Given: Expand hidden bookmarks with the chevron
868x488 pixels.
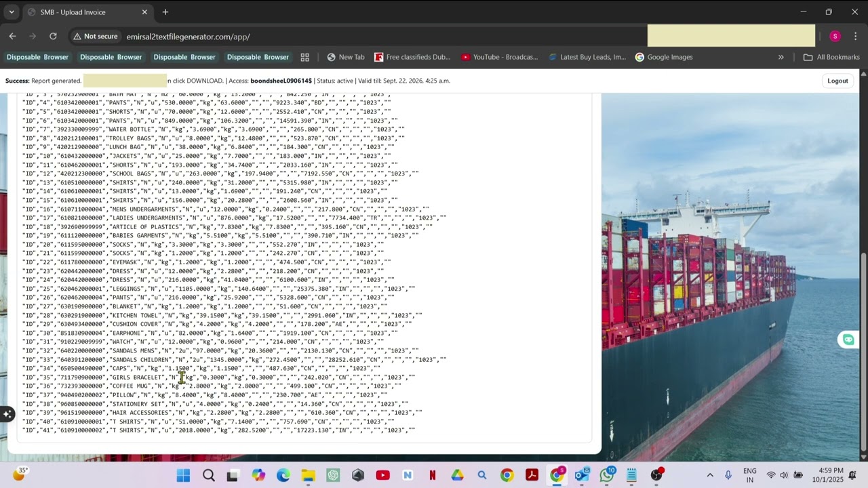Looking at the screenshot, I should click(781, 57).
